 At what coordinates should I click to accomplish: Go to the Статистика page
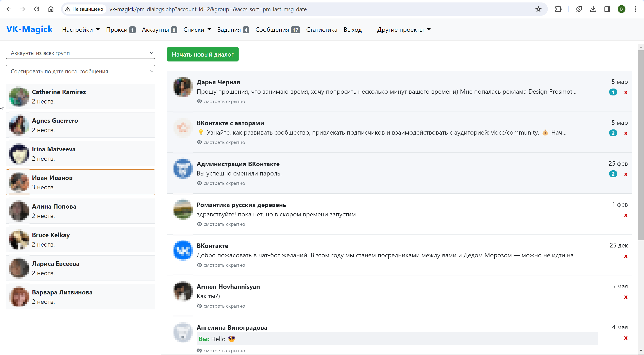(x=322, y=30)
